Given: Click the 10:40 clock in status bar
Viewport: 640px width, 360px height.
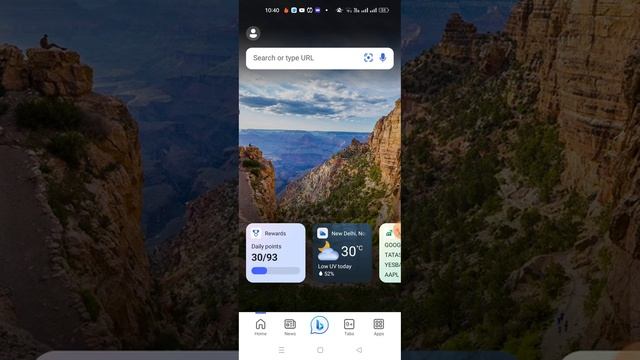Looking at the screenshot, I should pos(272,10).
